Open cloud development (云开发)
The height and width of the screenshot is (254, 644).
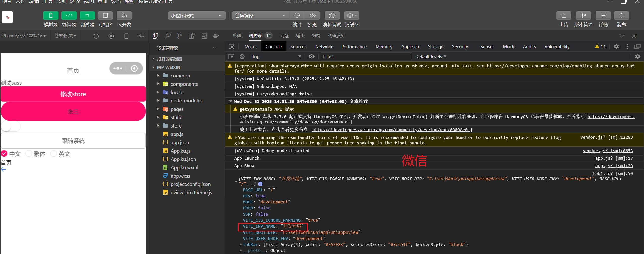pyautogui.click(x=124, y=16)
